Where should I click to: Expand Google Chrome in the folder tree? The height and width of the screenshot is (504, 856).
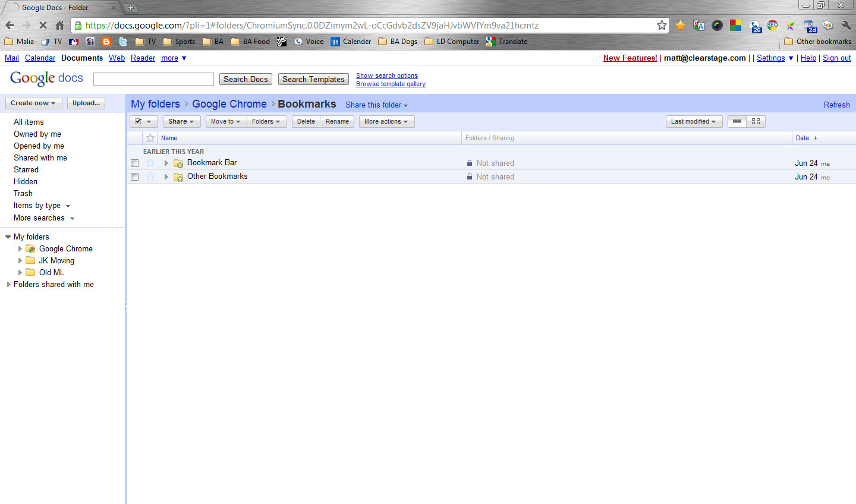coord(20,249)
